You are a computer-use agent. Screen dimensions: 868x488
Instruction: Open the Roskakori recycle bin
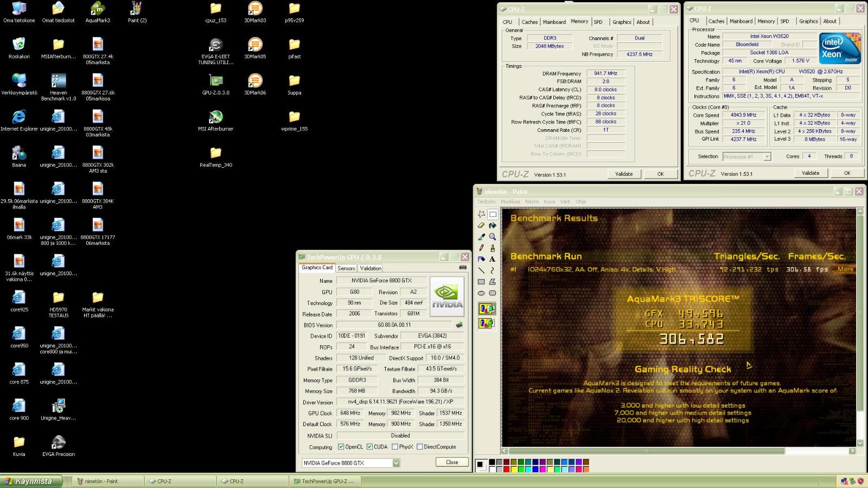pyautogui.click(x=19, y=49)
